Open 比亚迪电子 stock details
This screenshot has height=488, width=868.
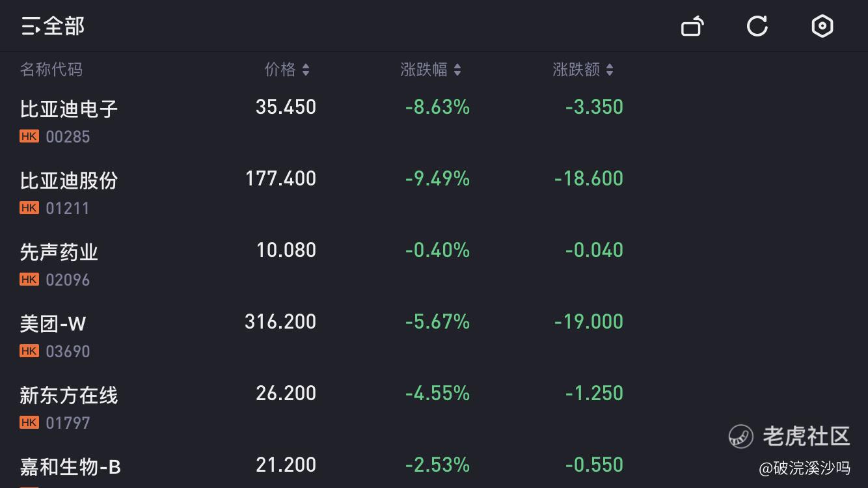click(69, 109)
